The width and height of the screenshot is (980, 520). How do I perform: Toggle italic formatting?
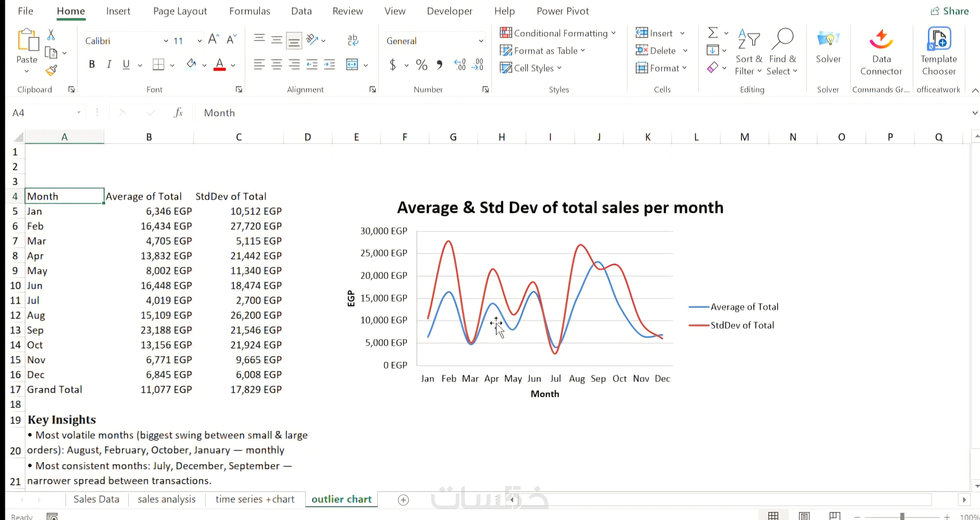pos(109,64)
